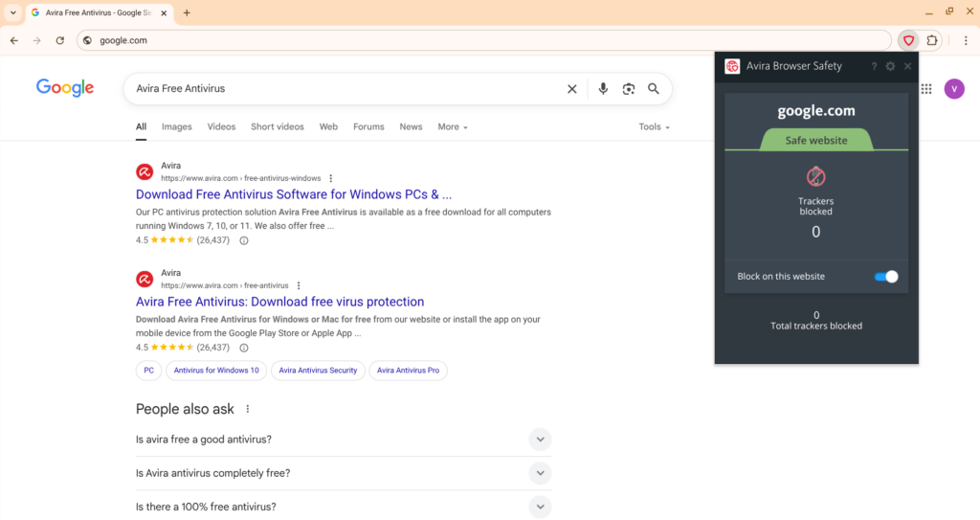The image size is (980, 520).
Task: Close the Avira Browser Safety panel
Action: 907,66
